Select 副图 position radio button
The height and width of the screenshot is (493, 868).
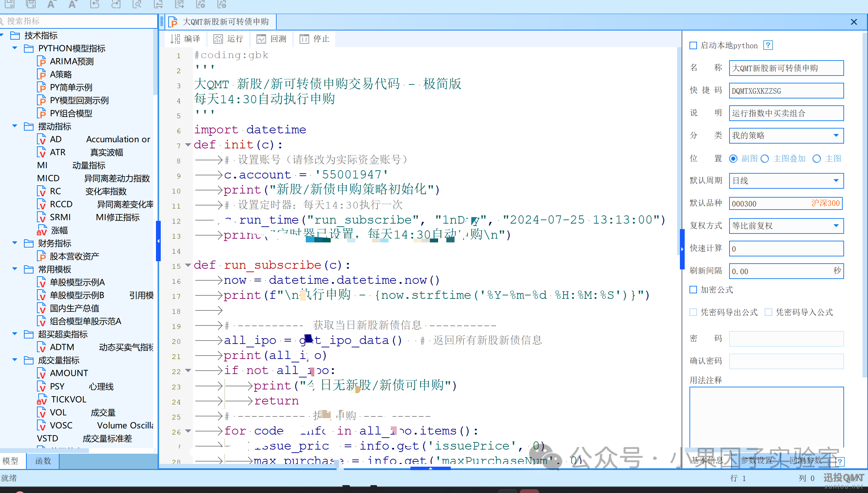point(733,159)
